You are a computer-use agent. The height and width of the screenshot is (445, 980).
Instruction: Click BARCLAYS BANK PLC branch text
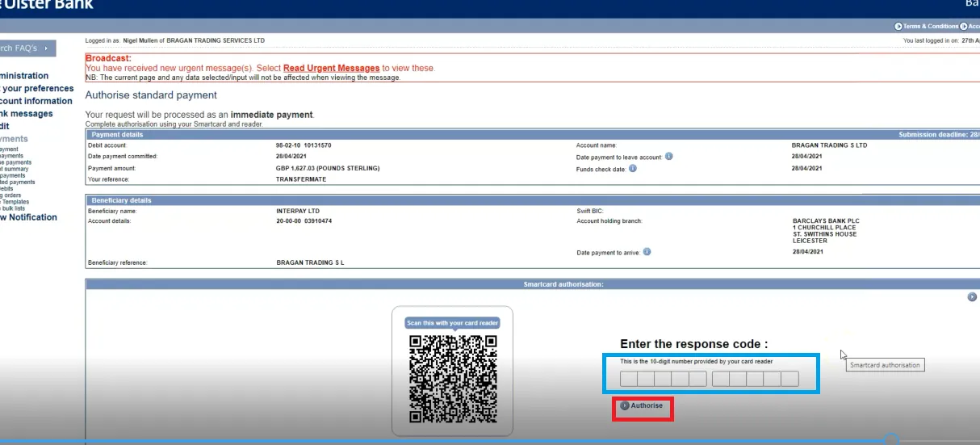click(x=826, y=220)
